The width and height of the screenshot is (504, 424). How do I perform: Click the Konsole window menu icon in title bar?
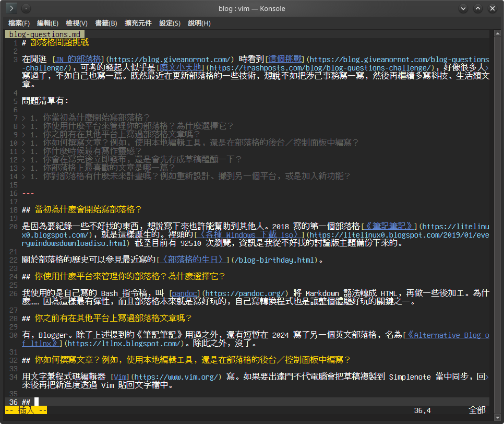pos(11,8)
